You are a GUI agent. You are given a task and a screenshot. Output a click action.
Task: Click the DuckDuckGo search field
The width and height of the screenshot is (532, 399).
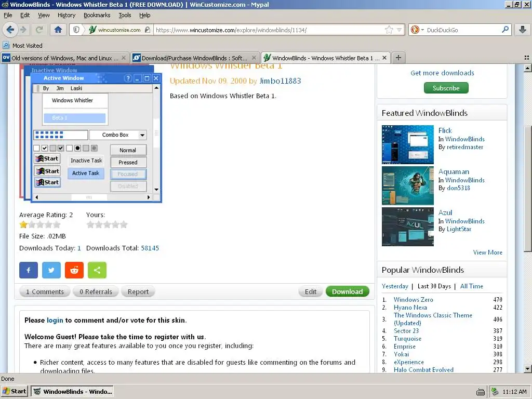(463, 30)
